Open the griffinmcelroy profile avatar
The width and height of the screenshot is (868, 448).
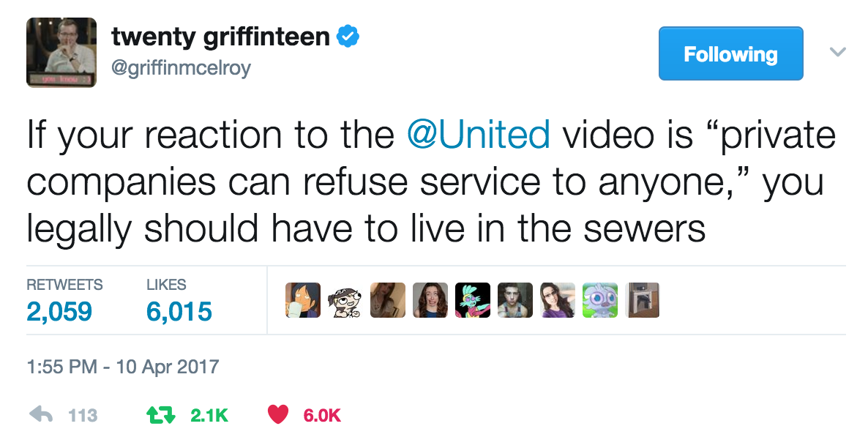click(61, 53)
